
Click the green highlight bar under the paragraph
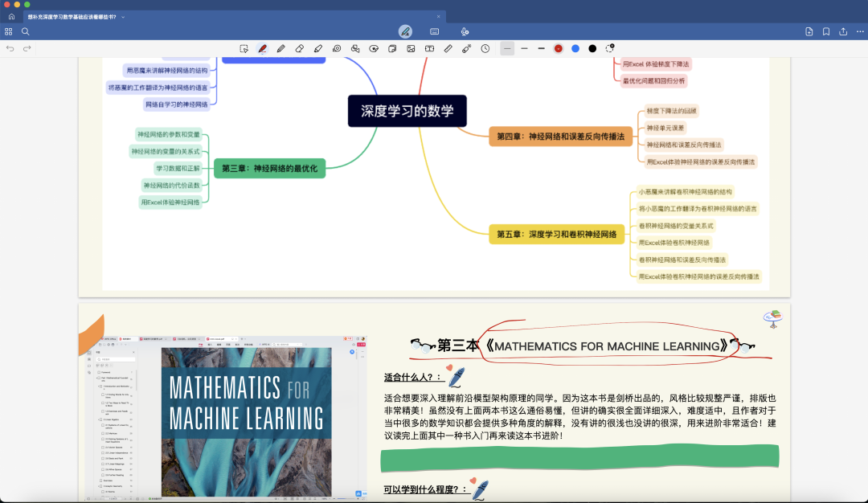click(x=579, y=458)
